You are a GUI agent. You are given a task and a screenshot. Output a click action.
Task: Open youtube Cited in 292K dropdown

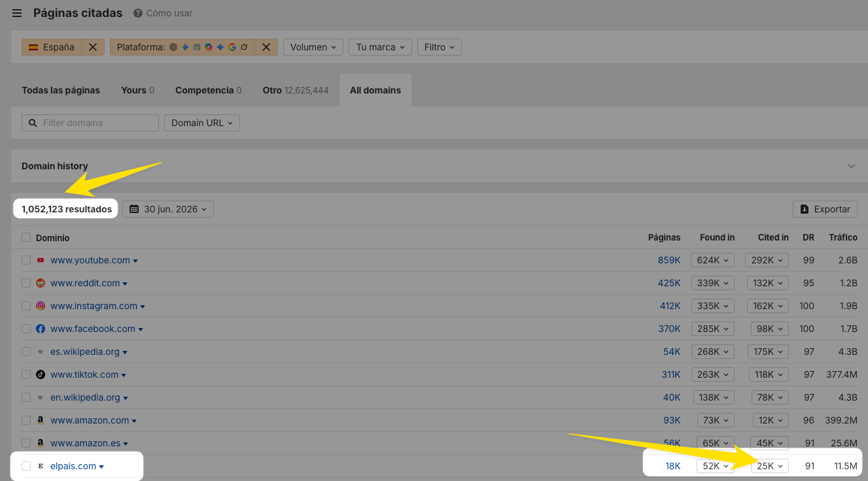[x=767, y=260]
